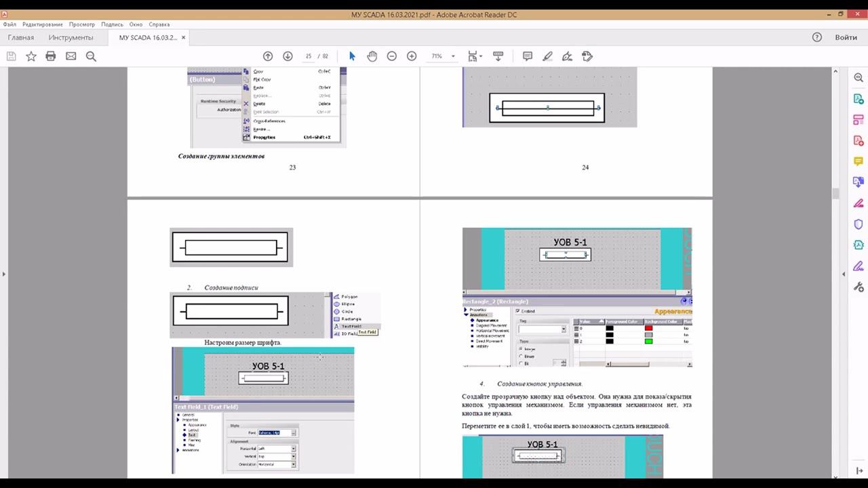This screenshot has width=868, height=488.
Task: Zoom in with the plus icon
Action: point(412,56)
